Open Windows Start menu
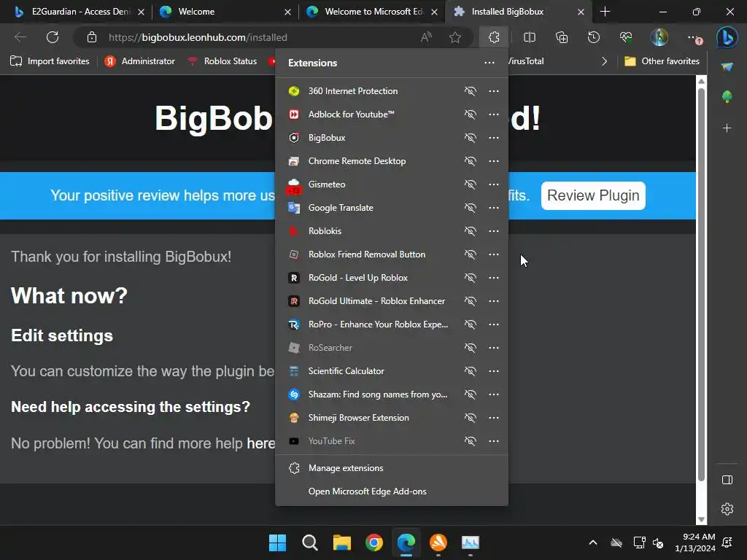This screenshot has width=747, height=560. [277, 542]
